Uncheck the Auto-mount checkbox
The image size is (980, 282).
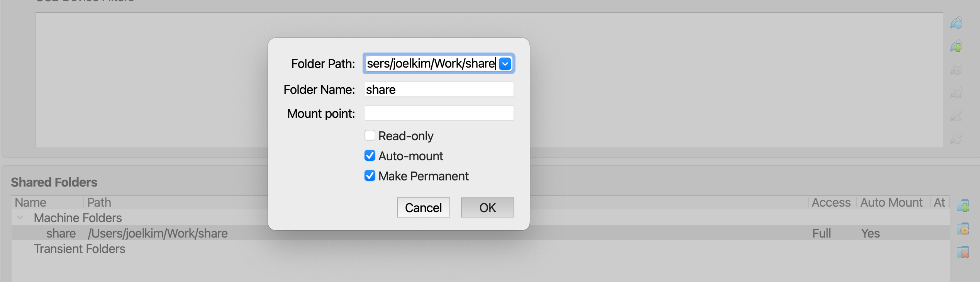coord(370,156)
